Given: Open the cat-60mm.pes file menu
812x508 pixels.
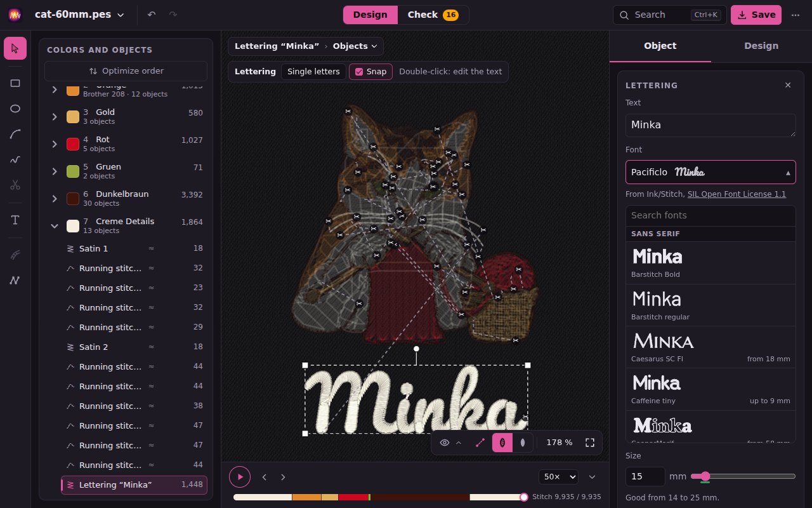Looking at the screenshot, I should [79, 15].
